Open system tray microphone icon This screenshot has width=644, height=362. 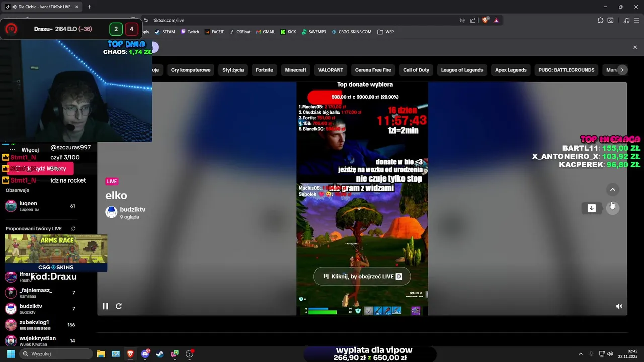coord(591,354)
